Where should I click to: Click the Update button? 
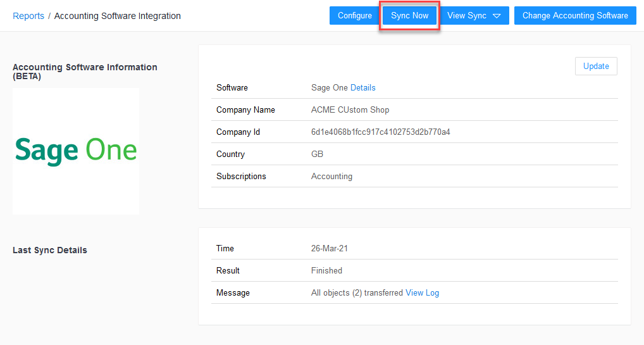[596, 66]
